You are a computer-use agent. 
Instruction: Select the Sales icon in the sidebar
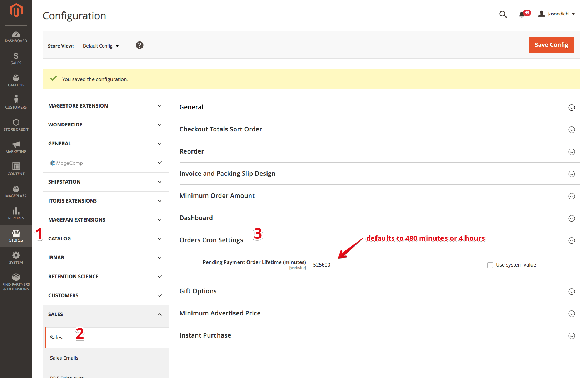pos(16,58)
